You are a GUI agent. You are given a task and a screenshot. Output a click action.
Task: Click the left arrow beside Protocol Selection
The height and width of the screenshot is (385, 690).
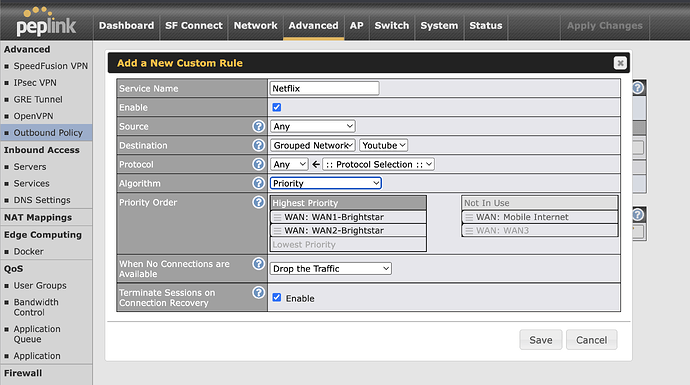pyautogui.click(x=316, y=165)
